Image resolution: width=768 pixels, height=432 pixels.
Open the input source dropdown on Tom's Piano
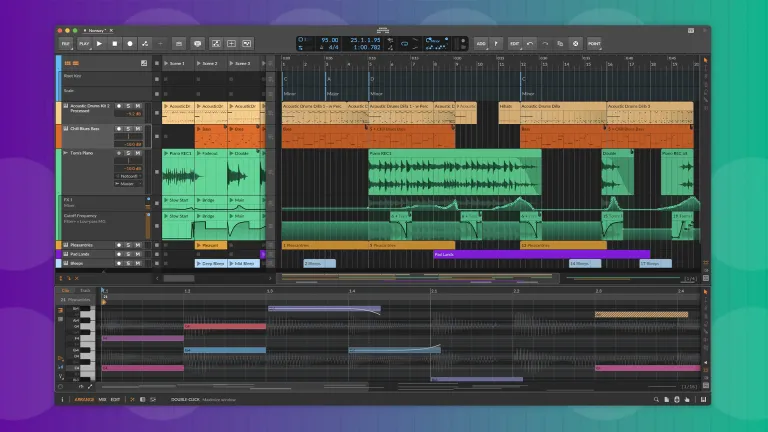[x=128, y=176]
